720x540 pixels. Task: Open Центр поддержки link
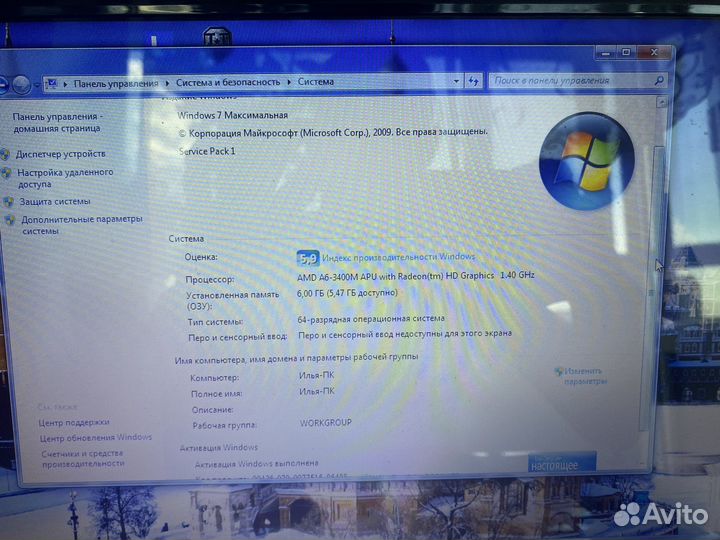point(74,422)
